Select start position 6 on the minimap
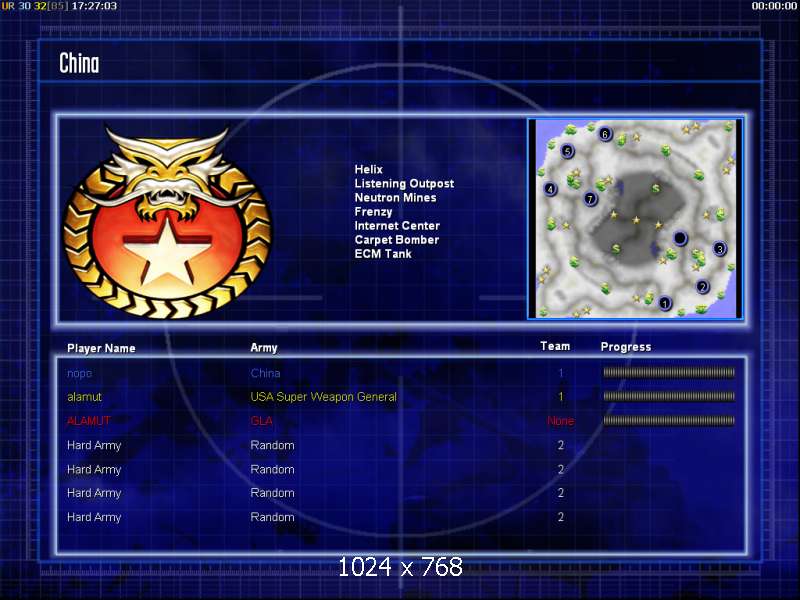 coord(605,134)
